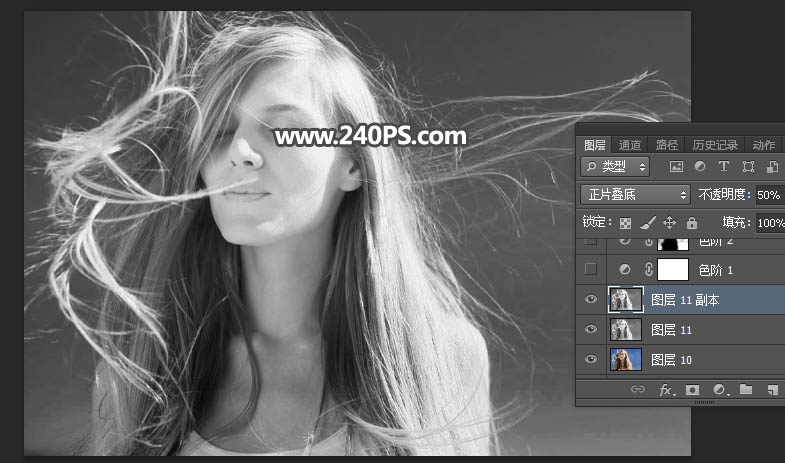This screenshot has width=785, height=463.
Task: Select the 图层 11 layer name
Action: [x=671, y=330]
